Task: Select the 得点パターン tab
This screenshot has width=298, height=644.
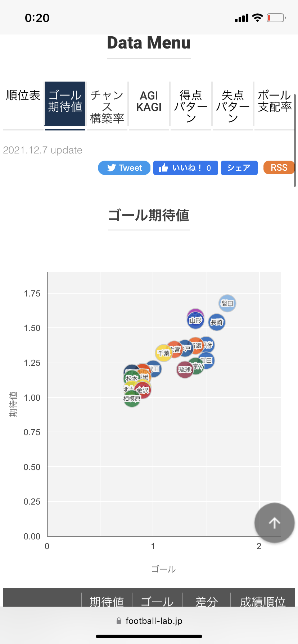Action: (x=191, y=106)
